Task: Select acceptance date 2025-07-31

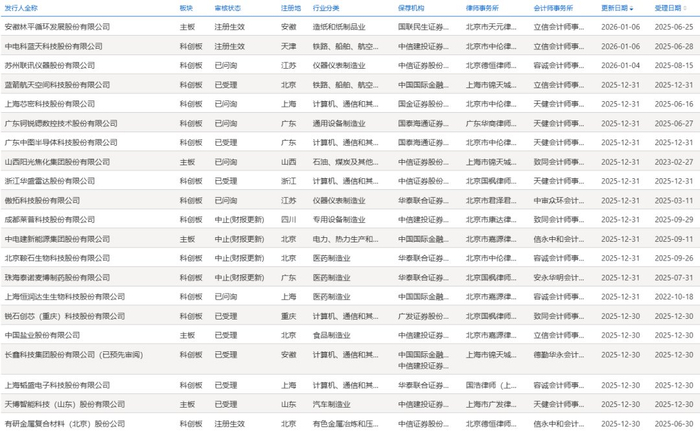Action: point(674,278)
